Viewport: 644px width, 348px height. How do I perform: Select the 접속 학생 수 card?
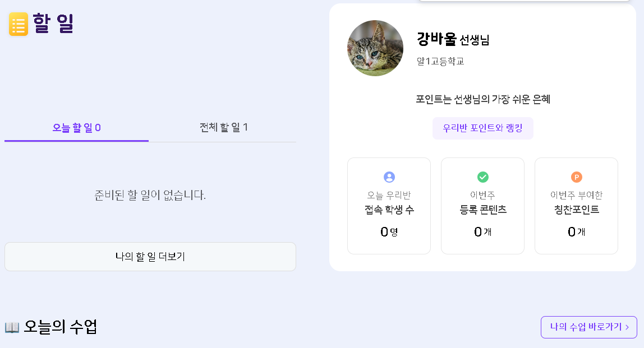pos(389,206)
